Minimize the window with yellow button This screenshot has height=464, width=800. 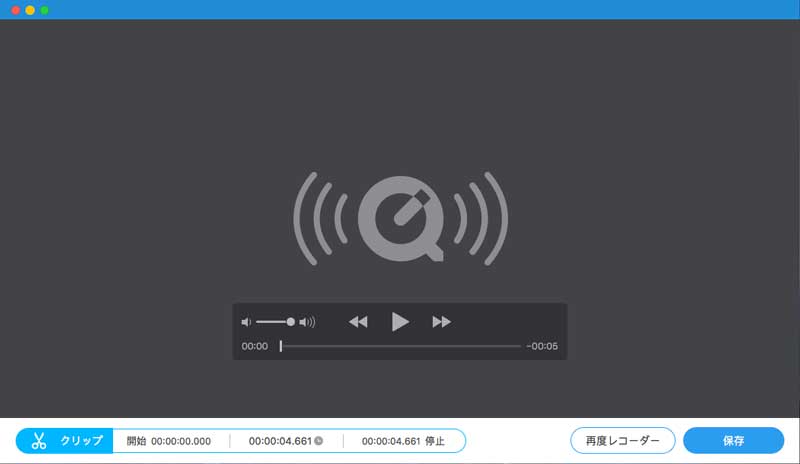(x=30, y=10)
